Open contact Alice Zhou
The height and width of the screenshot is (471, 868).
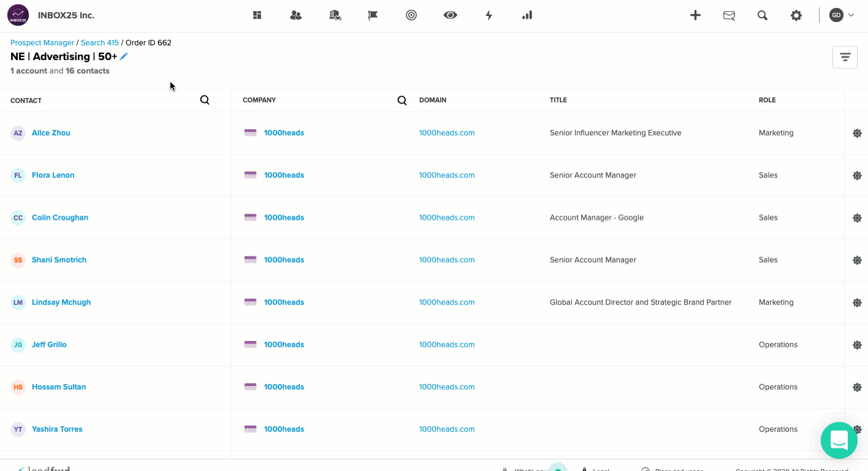click(x=51, y=133)
